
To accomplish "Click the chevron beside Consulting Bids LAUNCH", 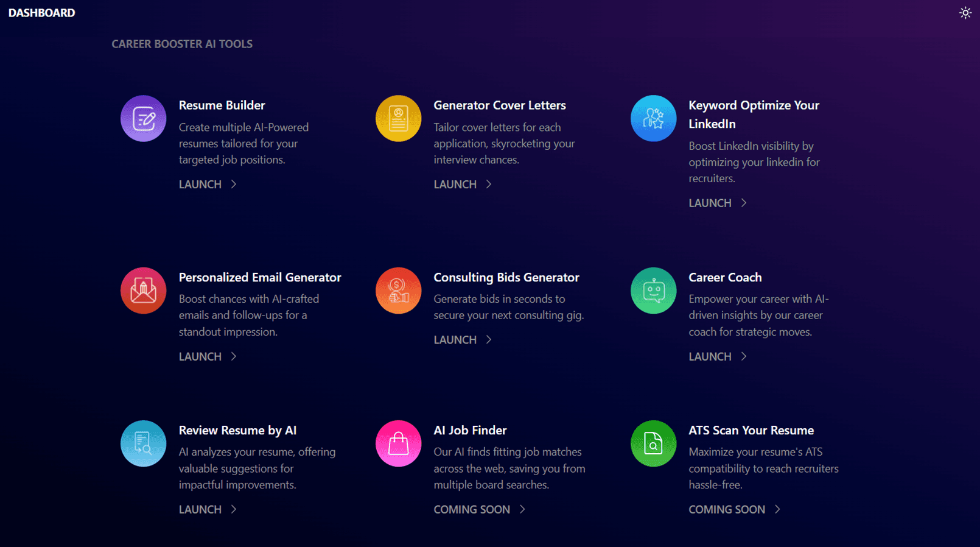I will tap(489, 340).
